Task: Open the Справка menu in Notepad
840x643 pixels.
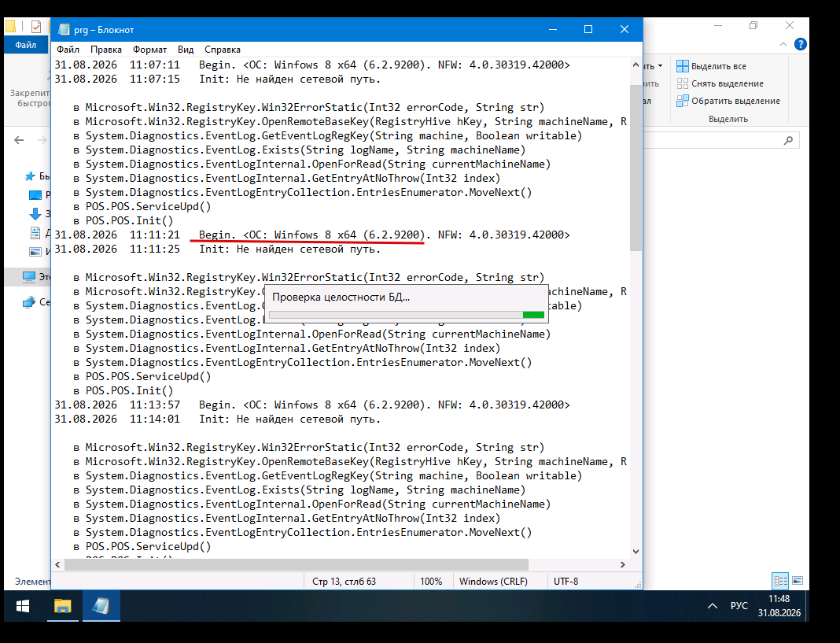Action: (x=223, y=50)
